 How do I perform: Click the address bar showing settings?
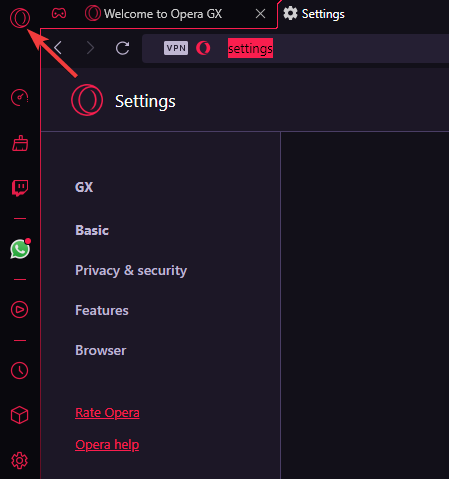(x=295, y=48)
